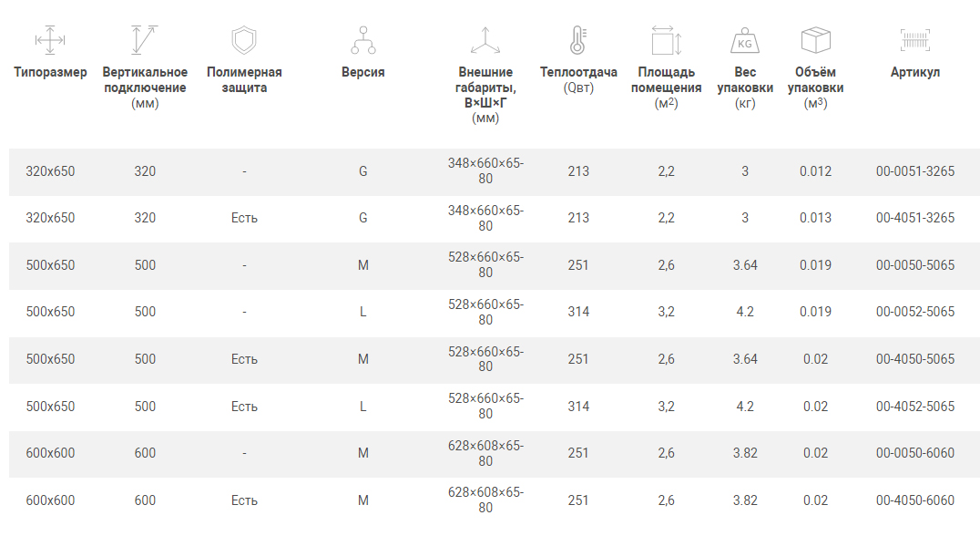980x536 pixels.
Task: Click the Версия hierarchy icon
Action: [x=362, y=40]
